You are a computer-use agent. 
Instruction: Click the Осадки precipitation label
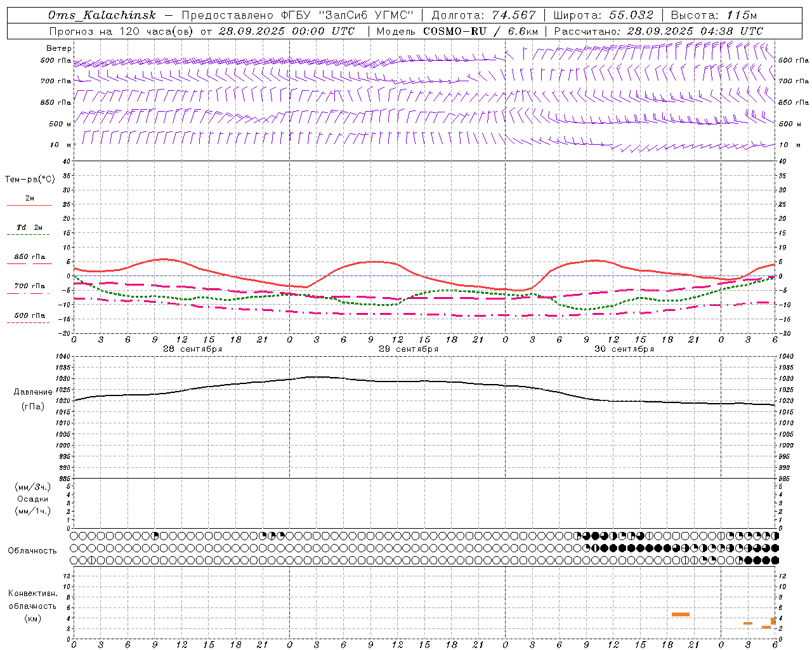[33, 499]
